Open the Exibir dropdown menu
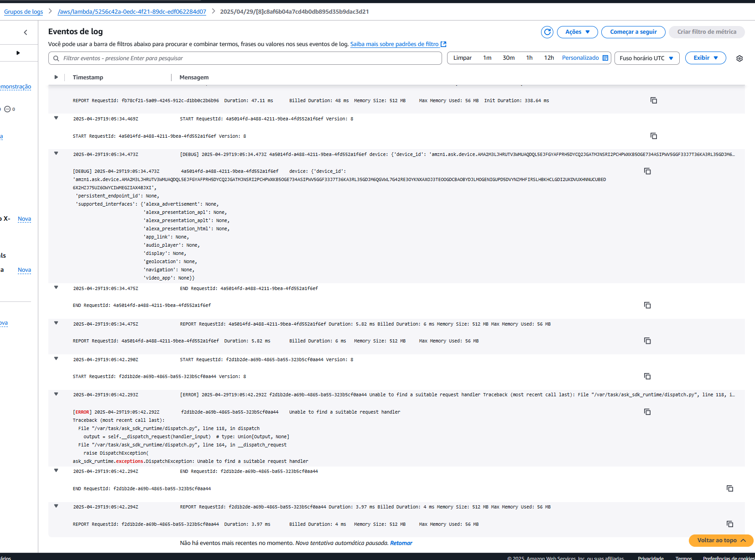Image resolution: width=755 pixels, height=560 pixels. 706,58
